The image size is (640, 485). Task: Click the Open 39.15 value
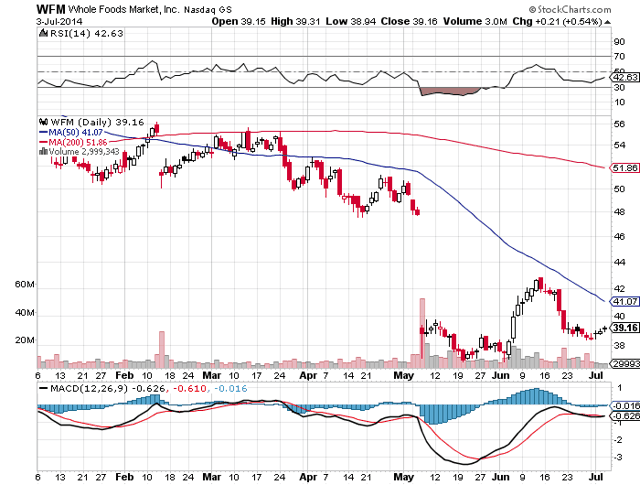pyautogui.click(x=238, y=21)
